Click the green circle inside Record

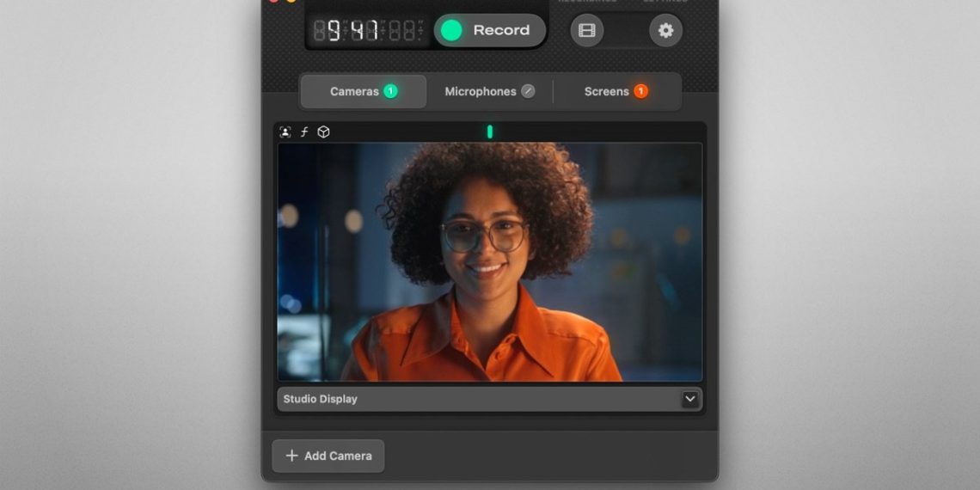pos(451,31)
